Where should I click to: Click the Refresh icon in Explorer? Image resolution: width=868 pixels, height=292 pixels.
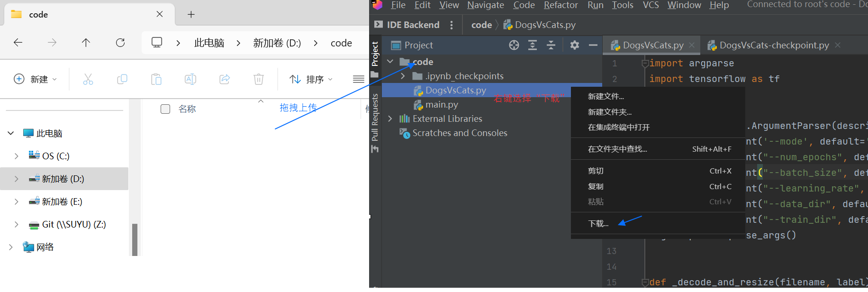pyautogui.click(x=120, y=43)
